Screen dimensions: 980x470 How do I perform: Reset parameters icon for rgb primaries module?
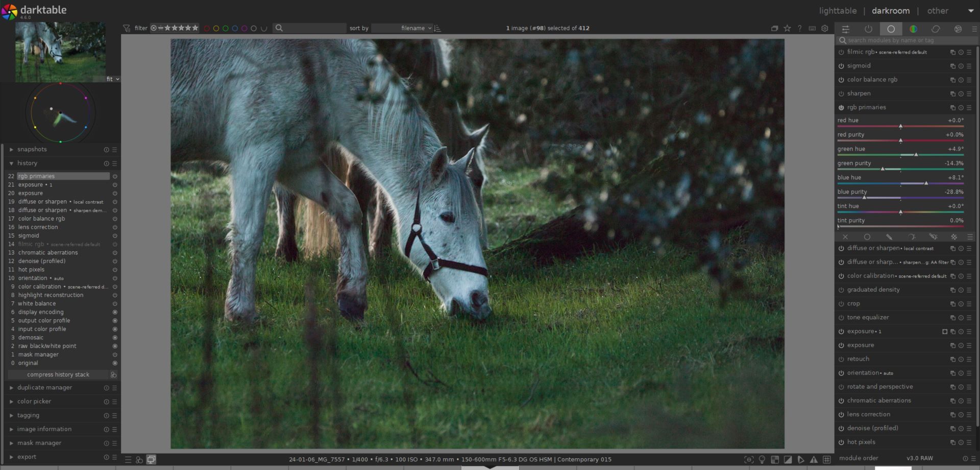click(x=961, y=108)
